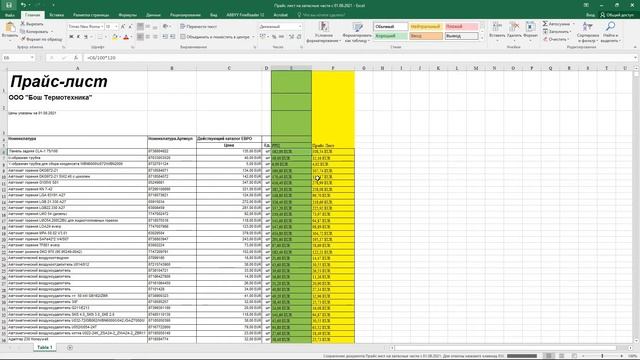Click the vertical scrollbar down arrow

click(x=636, y=341)
